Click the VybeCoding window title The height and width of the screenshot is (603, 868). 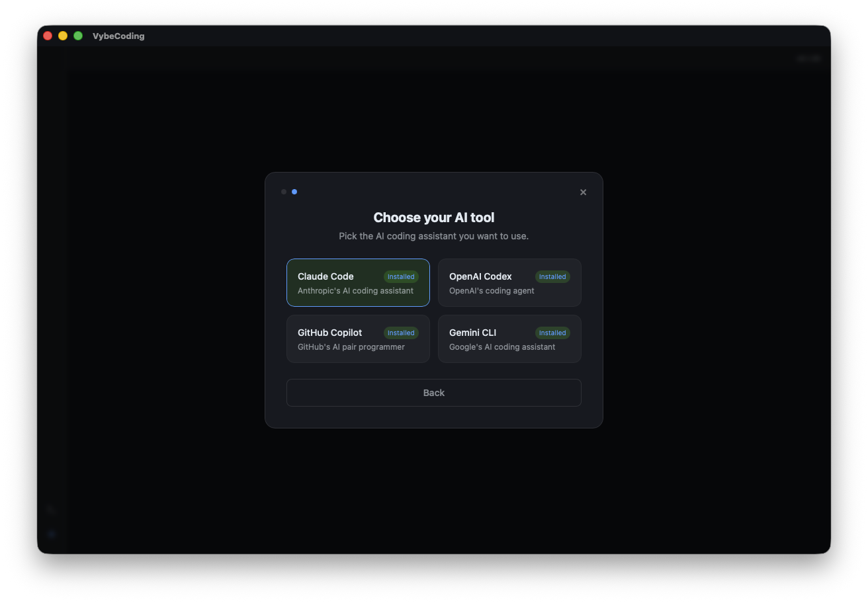tap(118, 36)
